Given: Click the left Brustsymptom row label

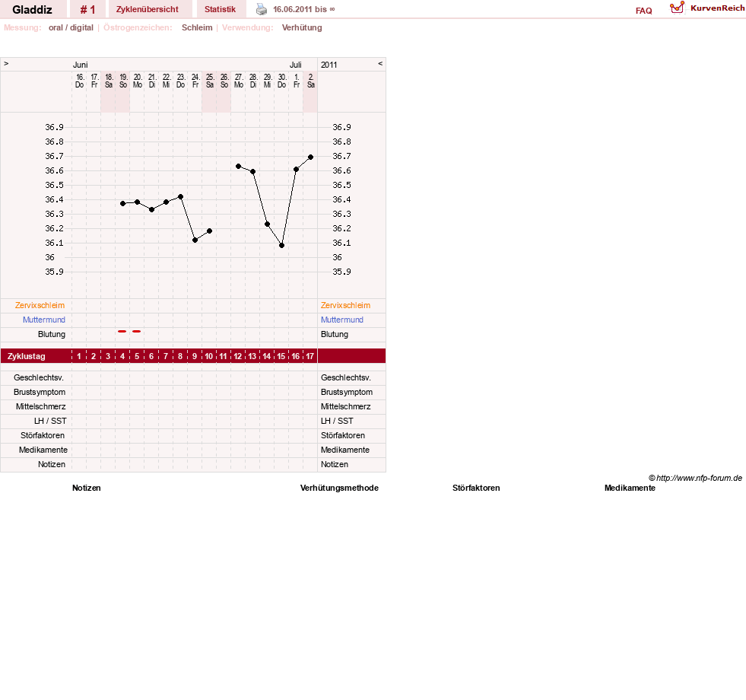Looking at the screenshot, I should (x=40, y=392).
